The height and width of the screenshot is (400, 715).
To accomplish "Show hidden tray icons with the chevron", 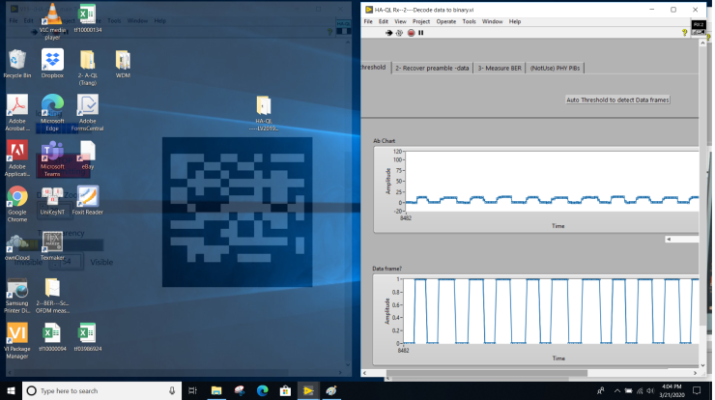I will point(617,390).
